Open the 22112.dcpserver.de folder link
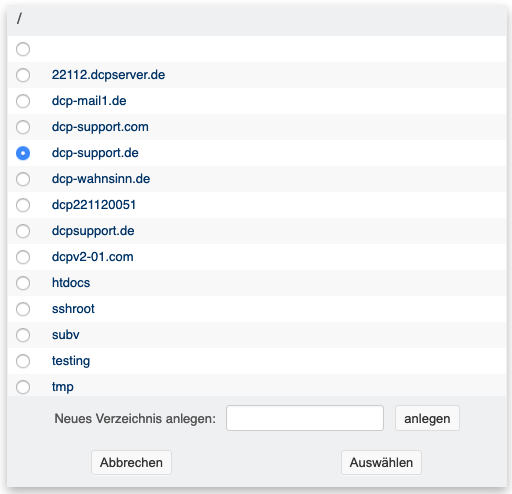Viewport: 512px width, 494px height. pyautogui.click(x=108, y=75)
